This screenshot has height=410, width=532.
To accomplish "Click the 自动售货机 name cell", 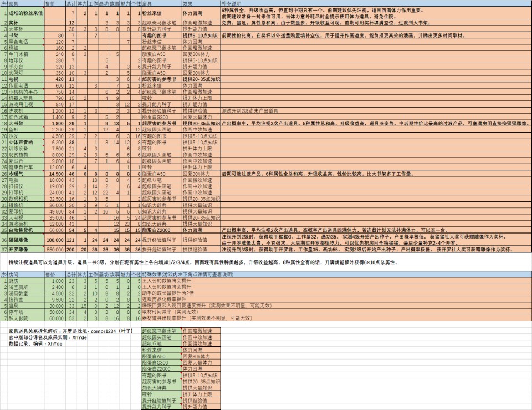I will tap(25, 229).
